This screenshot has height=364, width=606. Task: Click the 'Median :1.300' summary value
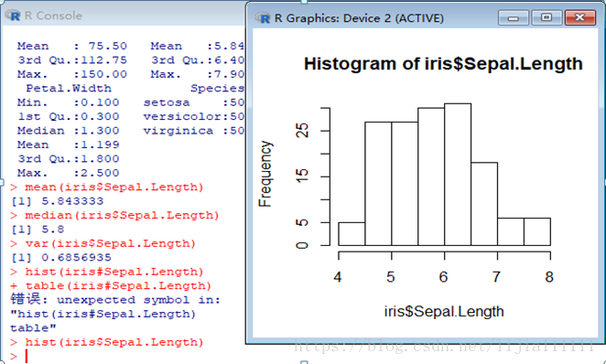click(69, 131)
